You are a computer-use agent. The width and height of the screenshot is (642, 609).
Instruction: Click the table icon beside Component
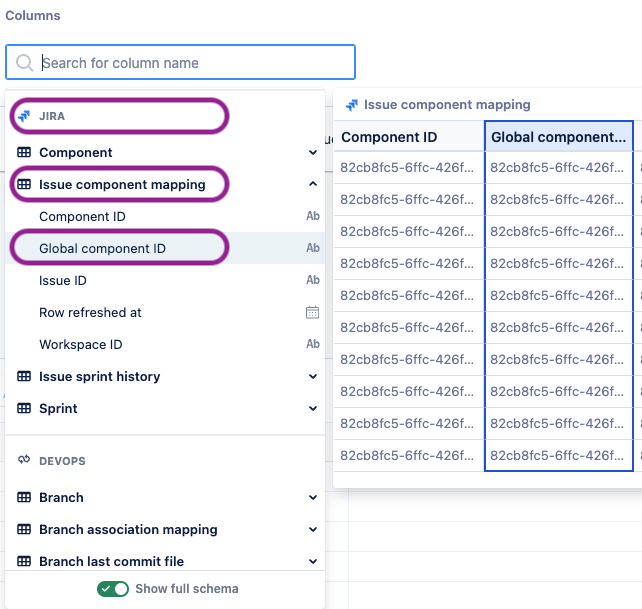coord(24,152)
